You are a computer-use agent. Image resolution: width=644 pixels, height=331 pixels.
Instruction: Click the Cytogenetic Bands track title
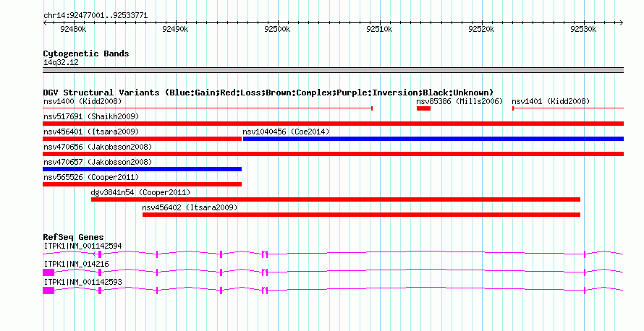(x=86, y=53)
